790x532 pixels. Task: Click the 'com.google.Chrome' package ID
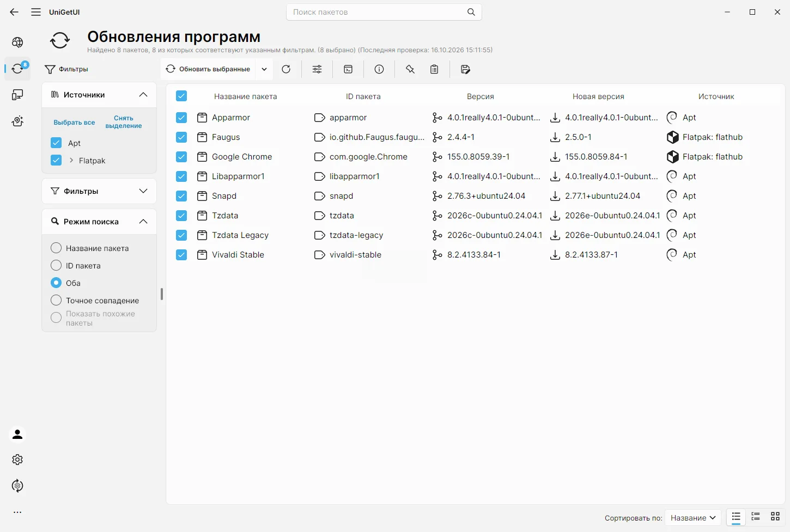(x=368, y=157)
